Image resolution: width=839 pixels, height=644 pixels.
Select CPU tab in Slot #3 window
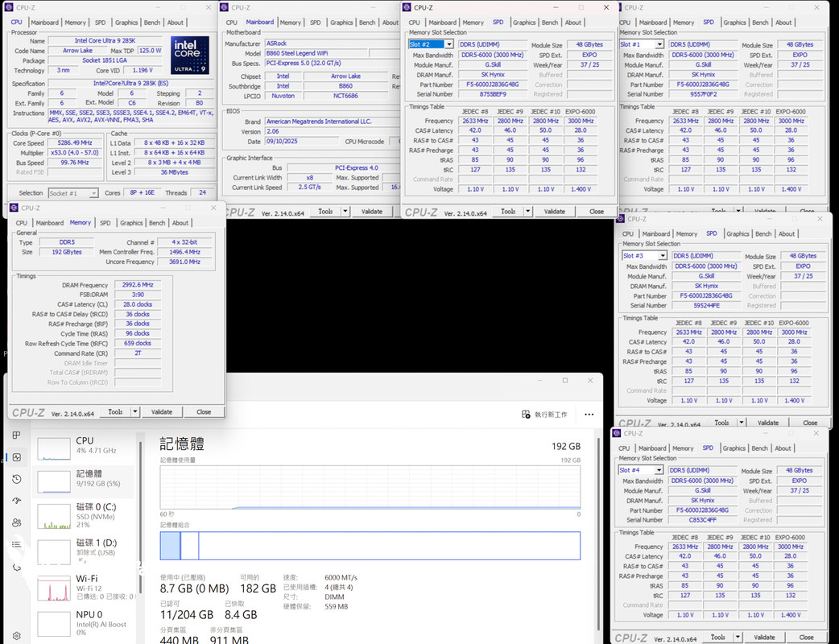point(628,233)
